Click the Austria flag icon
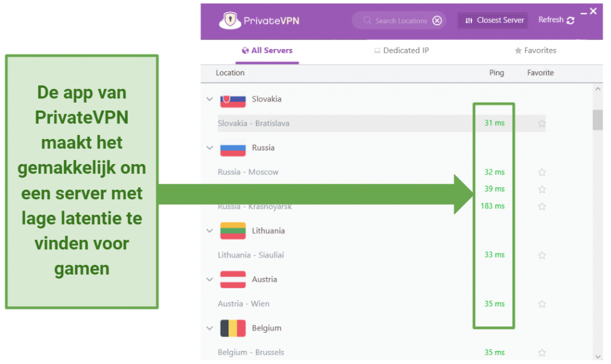Screen dimensions: 611x364 pos(232,279)
